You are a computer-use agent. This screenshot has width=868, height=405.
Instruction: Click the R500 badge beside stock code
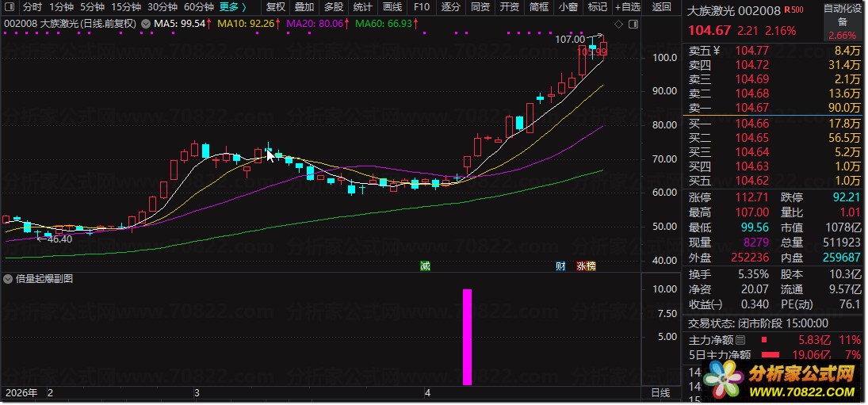[x=793, y=10]
